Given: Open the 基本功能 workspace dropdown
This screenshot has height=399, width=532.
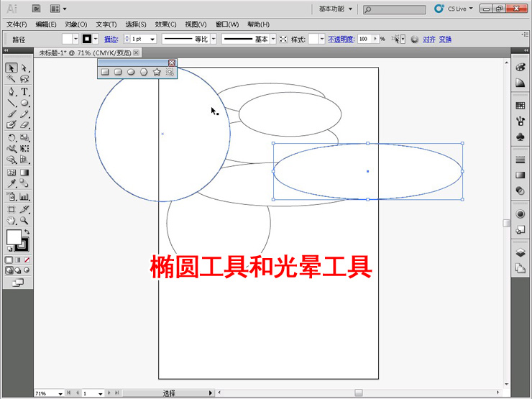Looking at the screenshot, I should click(336, 9).
